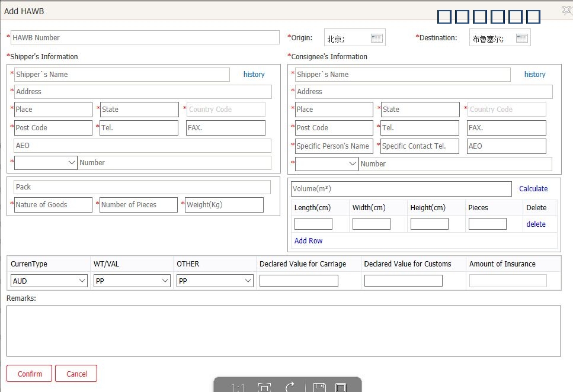This screenshot has height=392, width=573.
Task: Open the WT/VAL dropdown
Action: pos(132,281)
